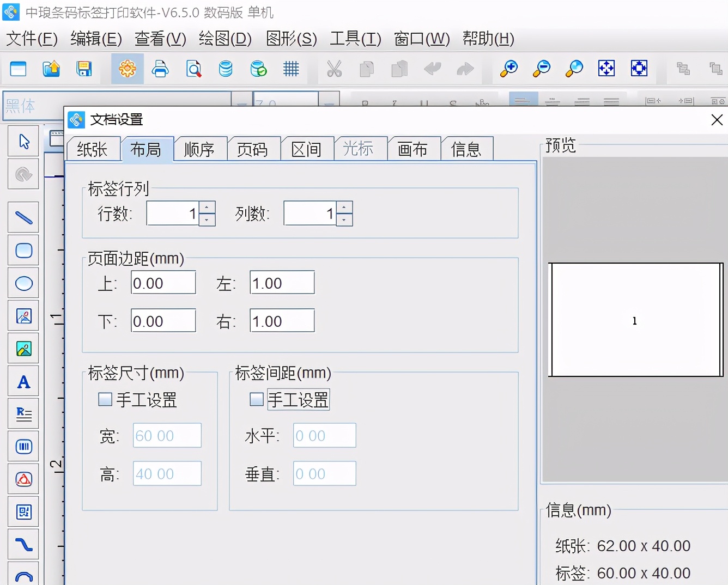Viewport: 728px width, 585px height.
Task: Toggle the grid display icon
Action: point(291,69)
